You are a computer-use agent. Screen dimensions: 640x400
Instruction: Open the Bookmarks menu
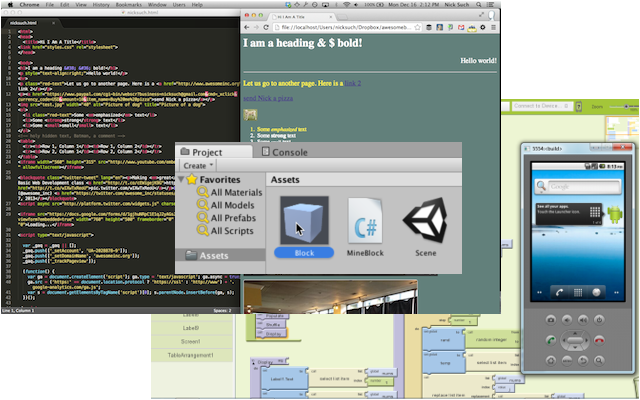point(128,4)
